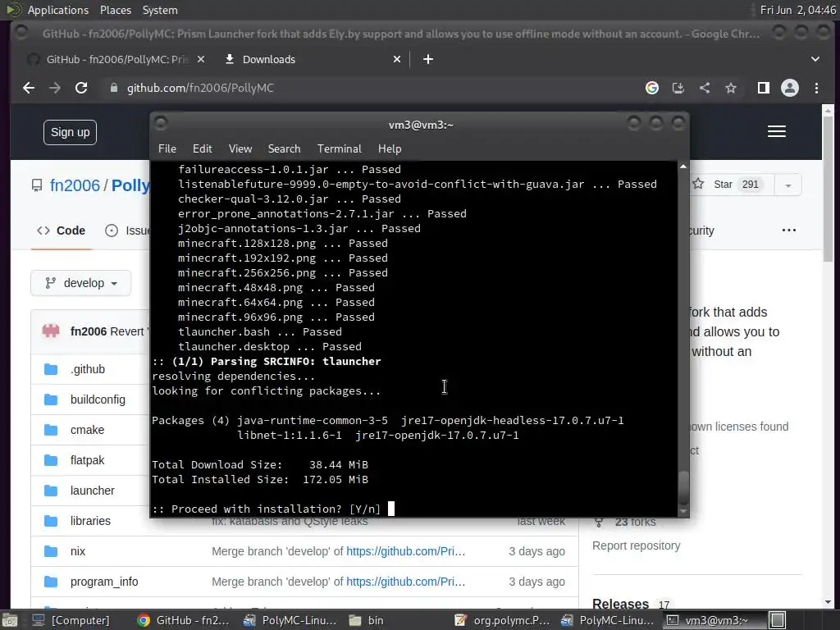Click the launcher folder icon
Image resolution: width=840 pixels, height=630 pixels.
[51, 491]
